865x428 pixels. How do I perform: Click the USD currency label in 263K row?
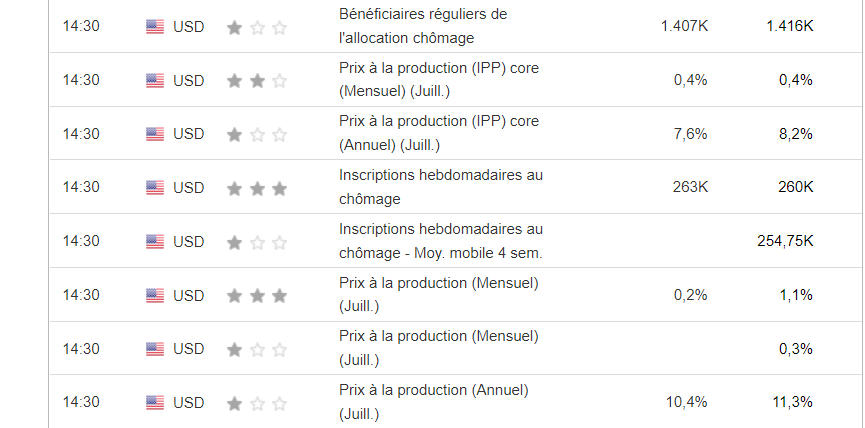click(189, 188)
